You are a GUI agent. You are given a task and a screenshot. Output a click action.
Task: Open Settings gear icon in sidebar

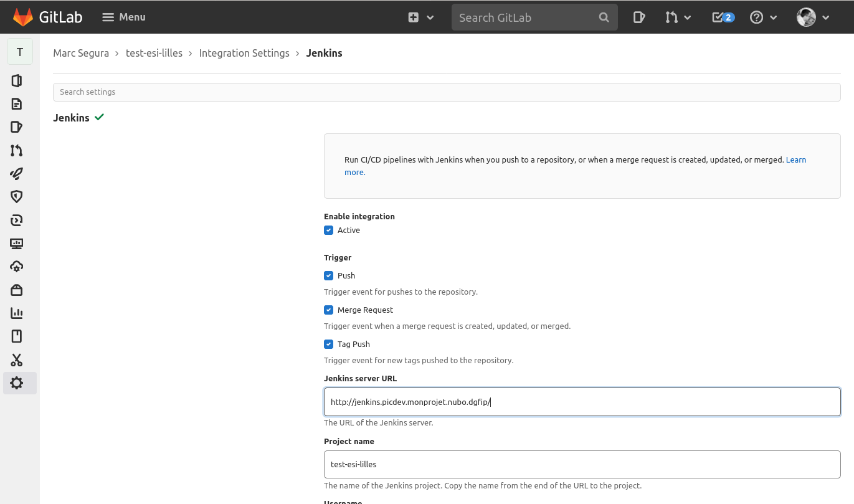pos(17,383)
